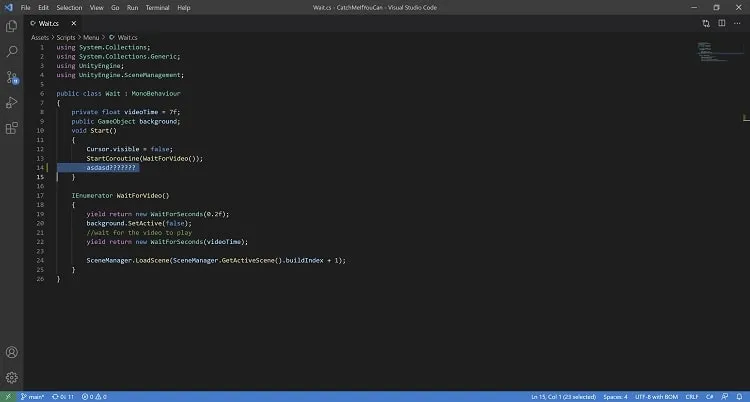Open the Terminal menu

[157, 8]
